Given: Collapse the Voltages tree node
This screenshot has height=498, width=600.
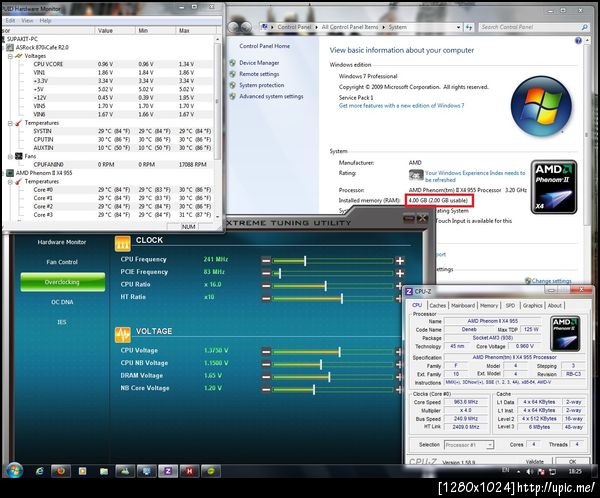Looking at the screenshot, I should pyautogui.click(x=10, y=56).
